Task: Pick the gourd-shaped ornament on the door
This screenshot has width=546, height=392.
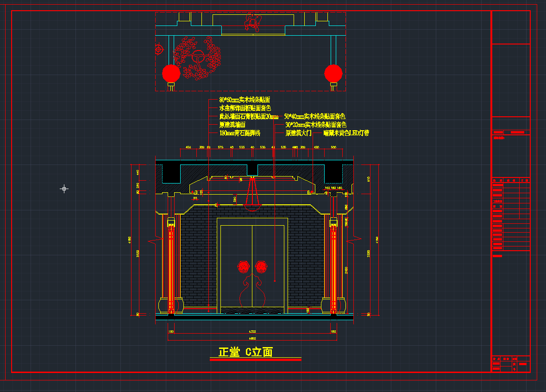Action: coord(252,291)
